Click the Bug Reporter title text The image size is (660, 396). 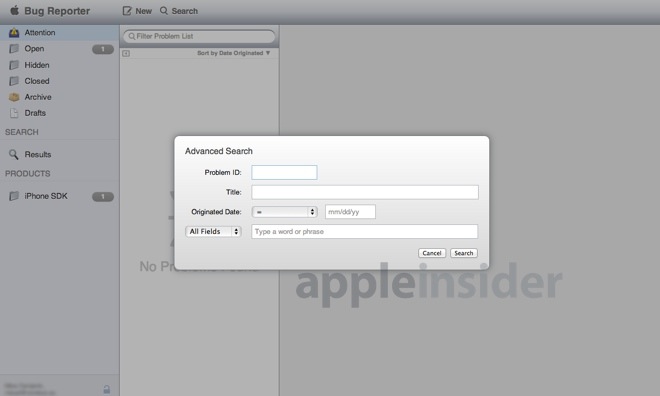click(x=57, y=11)
